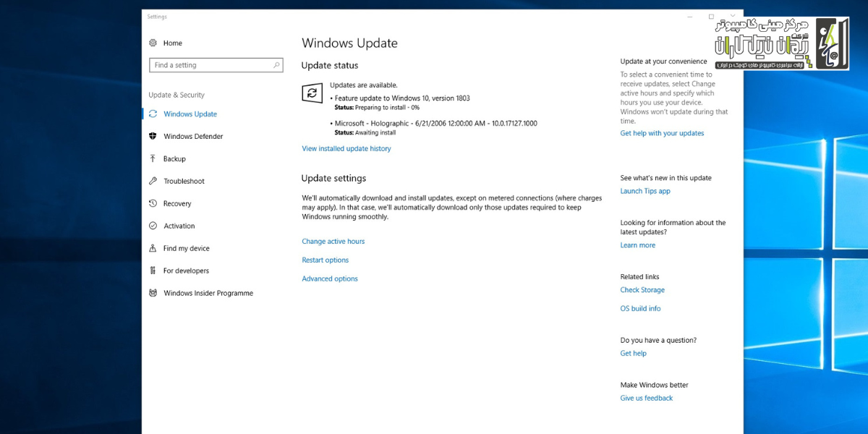The height and width of the screenshot is (434, 868).
Task: Click the Home gear icon
Action: (153, 43)
